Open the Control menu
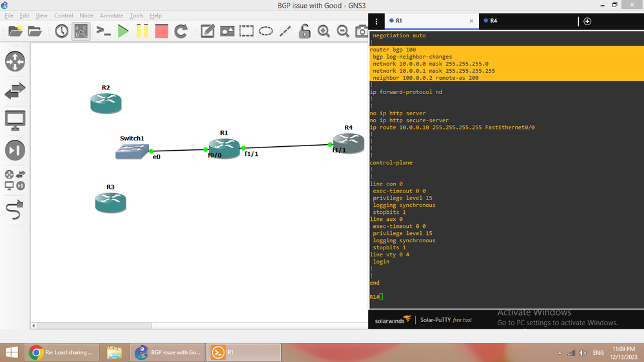 point(64,15)
